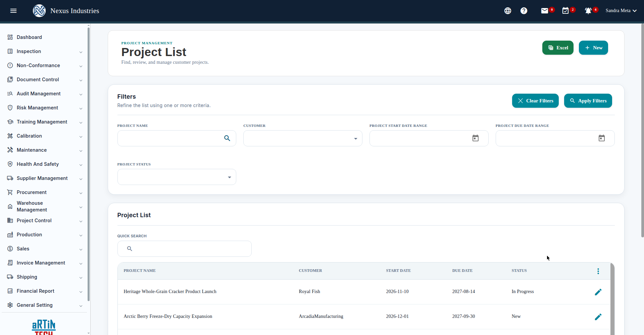Click the page vertical scrollbar

coord(642,131)
